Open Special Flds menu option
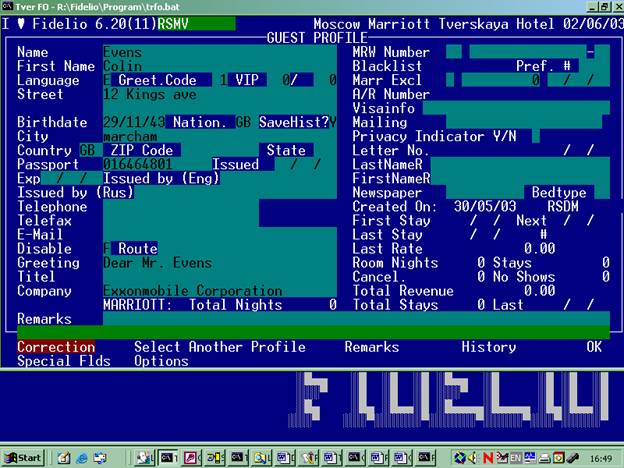The image size is (624, 468). pos(63,361)
